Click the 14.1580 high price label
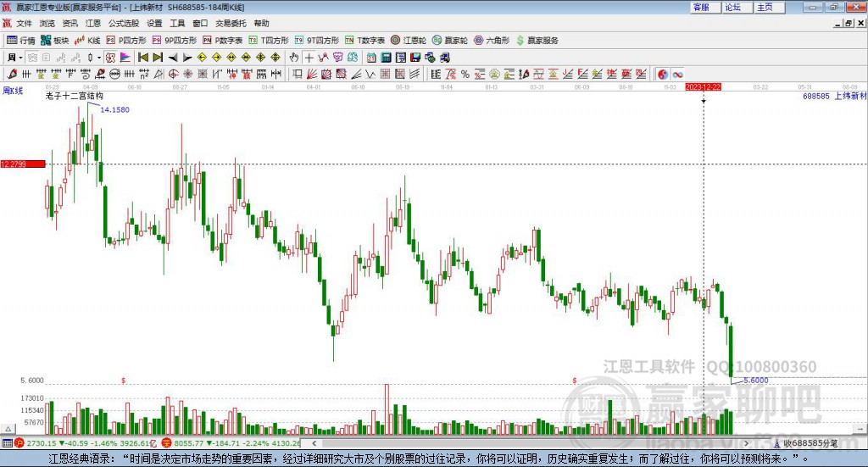 click(114, 109)
